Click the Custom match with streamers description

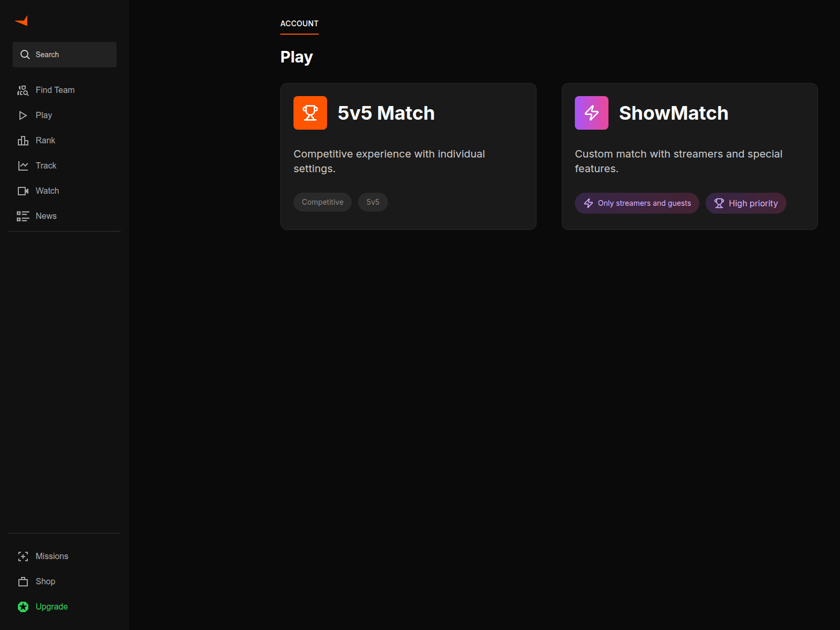point(678,161)
